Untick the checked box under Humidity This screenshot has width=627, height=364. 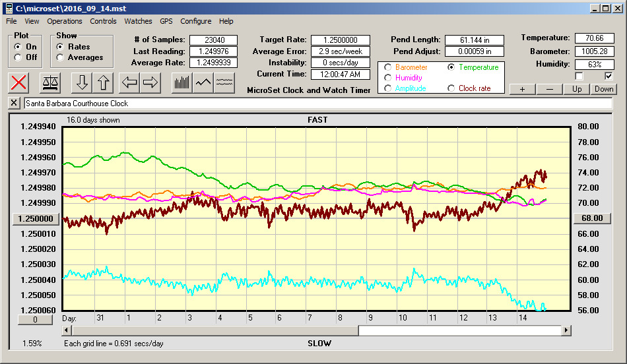click(x=609, y=76)
